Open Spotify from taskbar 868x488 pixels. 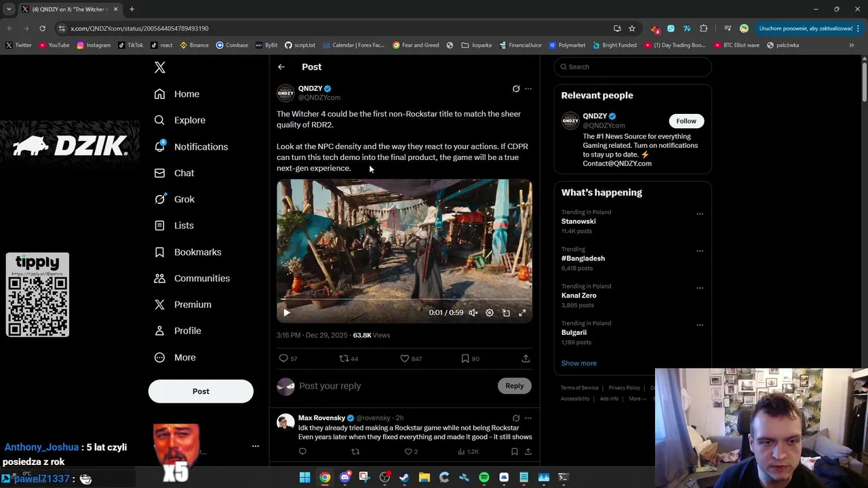(484, 477)
